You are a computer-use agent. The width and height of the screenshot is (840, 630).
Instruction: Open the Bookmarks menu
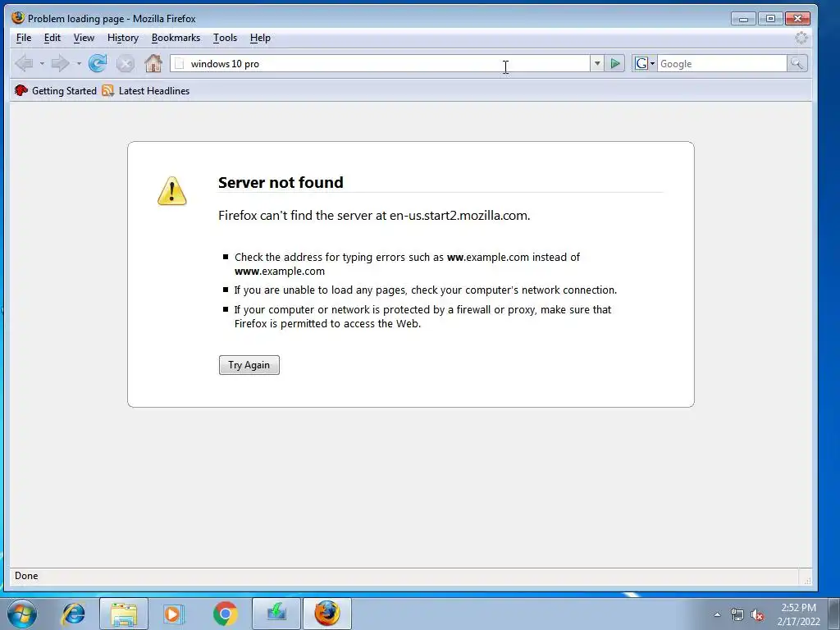point(176,38)
